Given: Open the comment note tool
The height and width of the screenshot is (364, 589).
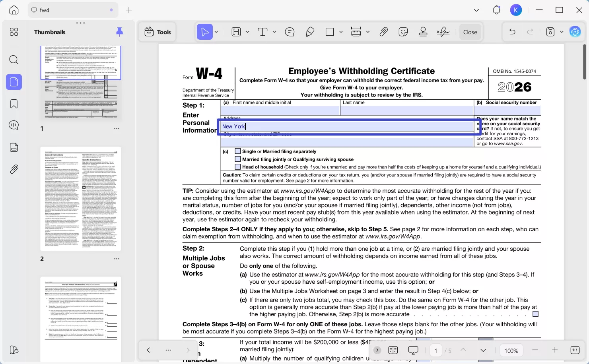Looking at the screenshot, I should coord(290,32).
